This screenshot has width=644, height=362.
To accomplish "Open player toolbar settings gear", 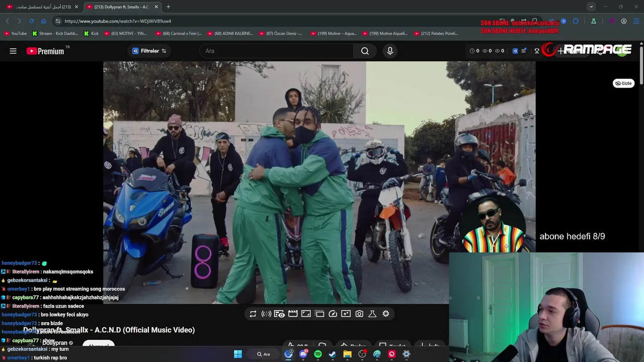I will [x=386, y=314].
